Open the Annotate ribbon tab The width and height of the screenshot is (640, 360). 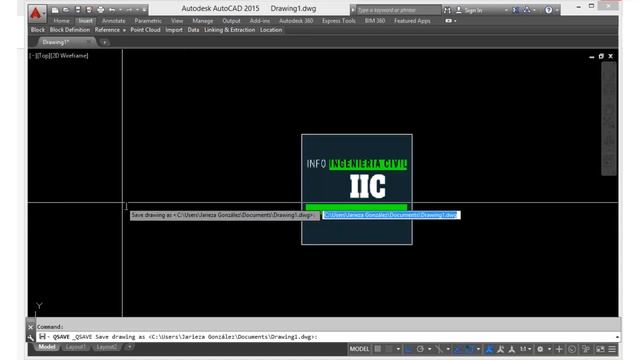point(113,21)
